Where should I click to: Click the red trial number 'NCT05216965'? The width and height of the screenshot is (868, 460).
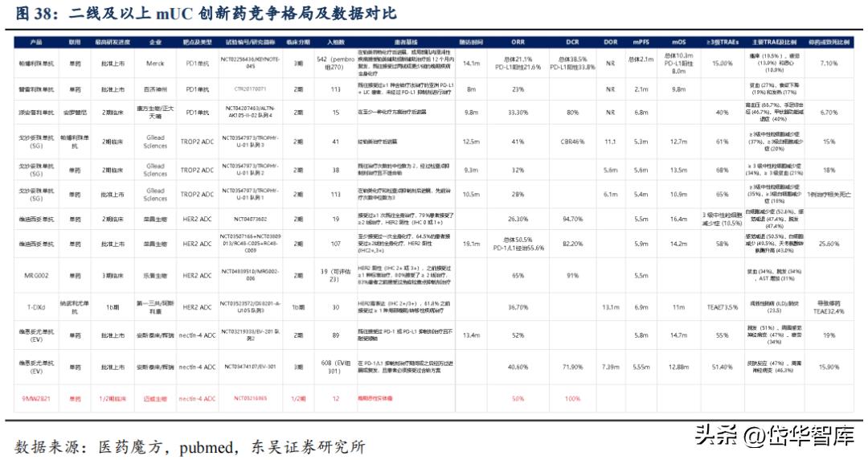tap(250, 399)
